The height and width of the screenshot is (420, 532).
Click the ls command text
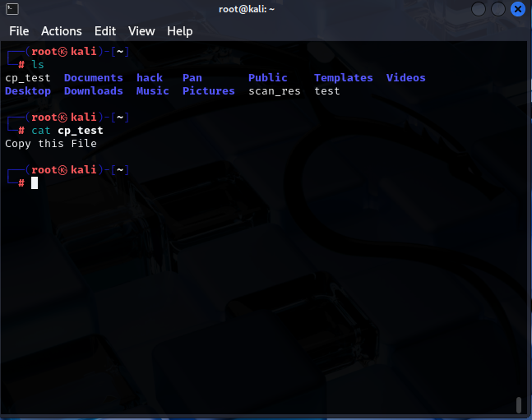[38, 64]
